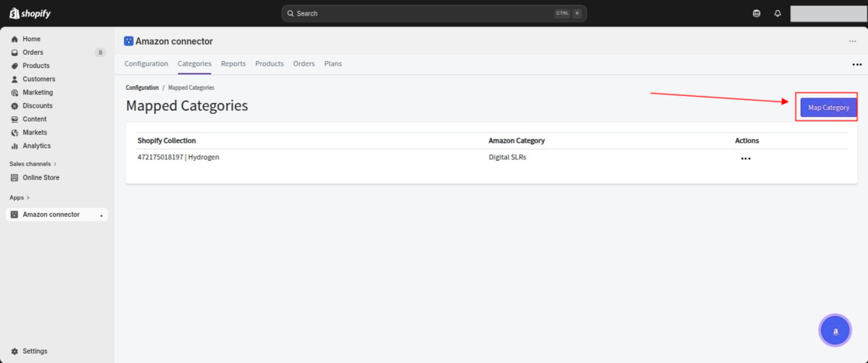This screenshot has width=868, height=363.
Task: Open Discounts in the sidebar
Action: [x=38, y=105]
